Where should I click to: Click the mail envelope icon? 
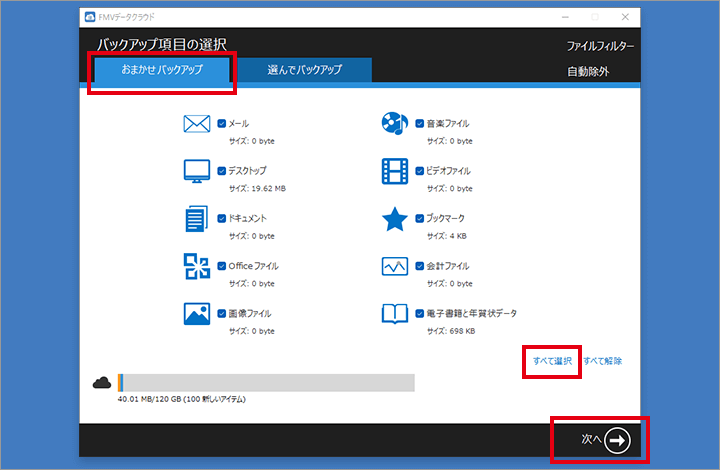[196, 124]
